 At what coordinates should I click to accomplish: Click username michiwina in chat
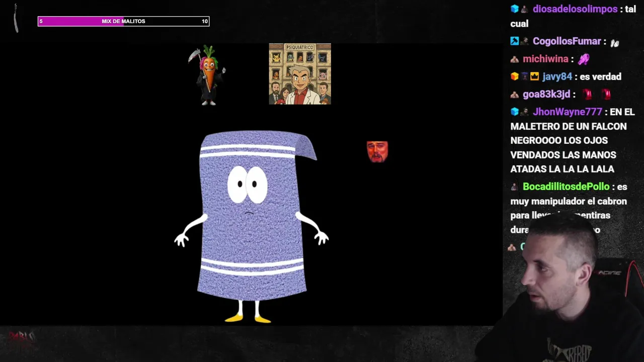click(x=545, y=59)
